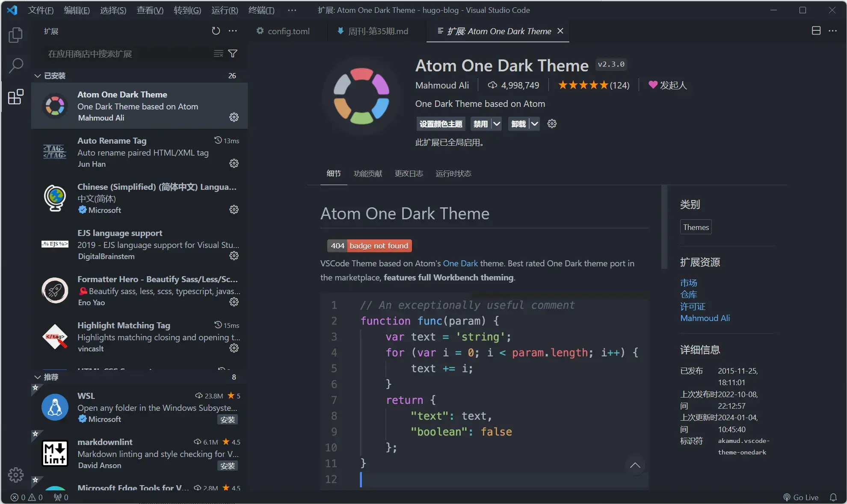
Task: Open editor more actions menu
Action: click(x=832, y=31)
